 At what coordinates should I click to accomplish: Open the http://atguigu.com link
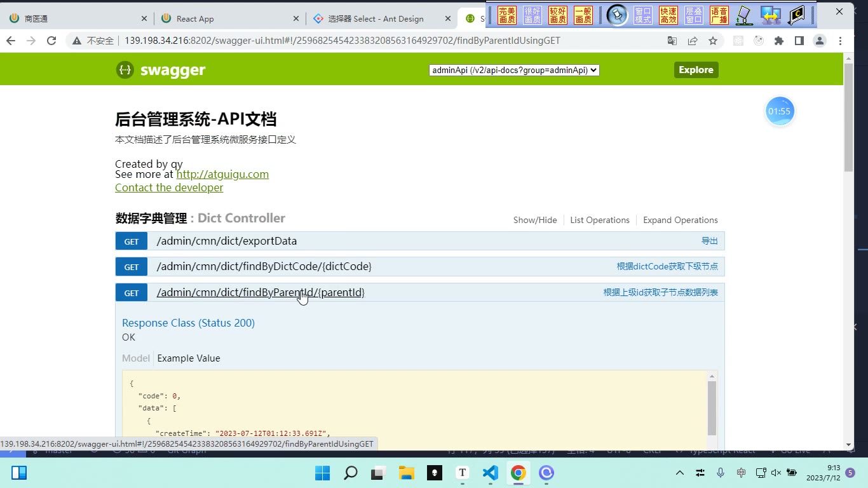[222, 174]
